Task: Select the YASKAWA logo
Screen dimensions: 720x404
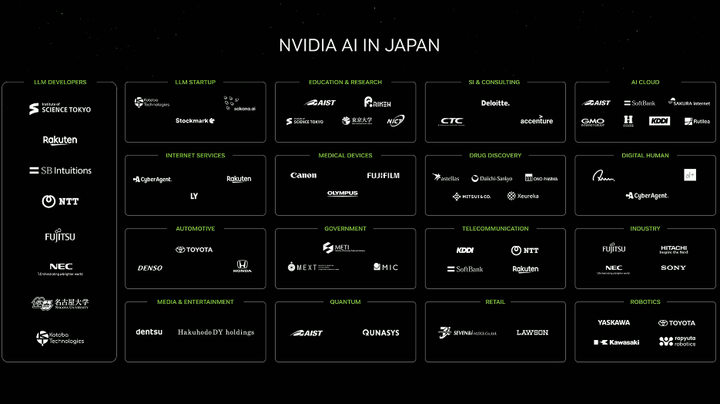Action: 614,323
